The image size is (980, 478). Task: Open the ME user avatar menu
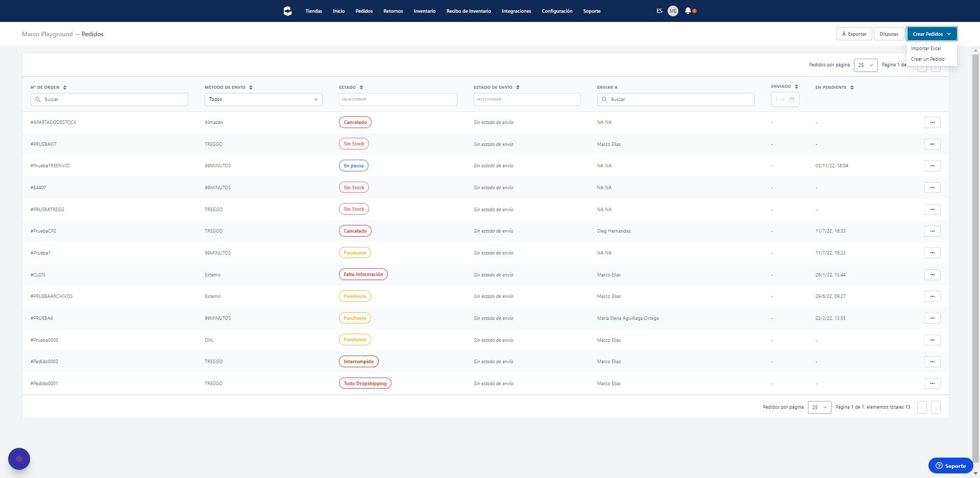pos(673,11)
